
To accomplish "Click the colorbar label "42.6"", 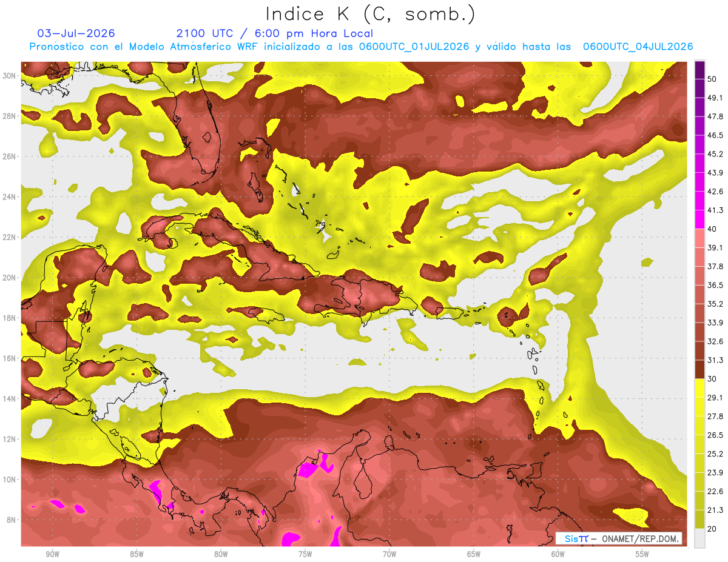I will [x=715, y=191].
